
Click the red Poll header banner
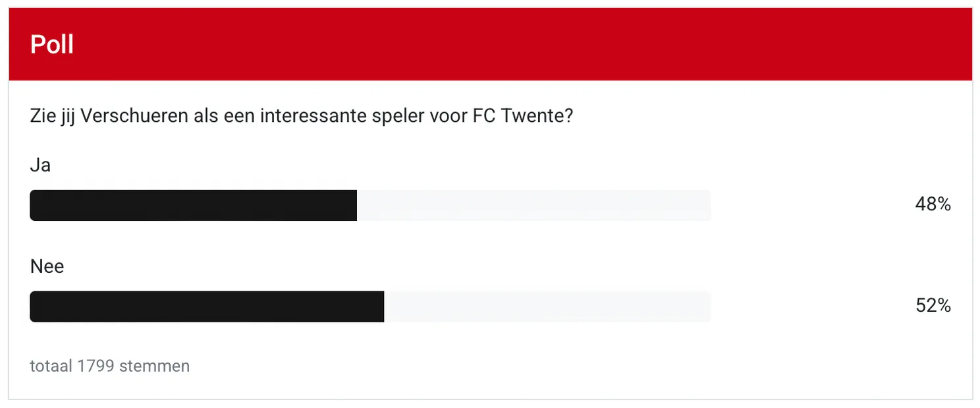pyautogui.click(x=490, y=44)
